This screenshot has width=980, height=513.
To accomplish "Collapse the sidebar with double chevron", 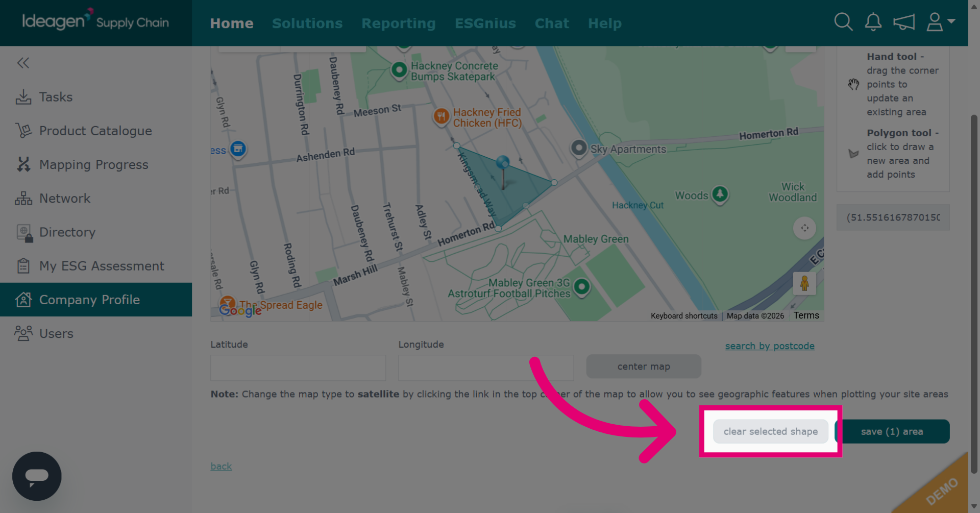I will 23,63.
